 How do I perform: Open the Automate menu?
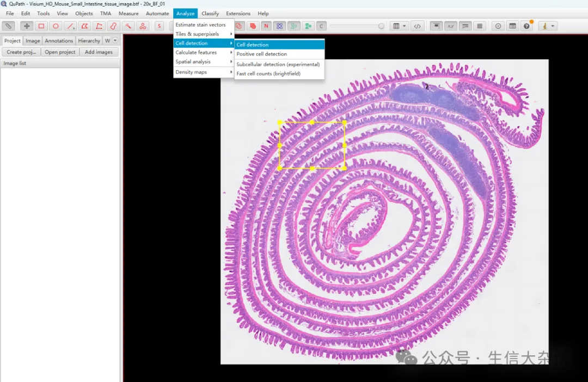[157, 13]
